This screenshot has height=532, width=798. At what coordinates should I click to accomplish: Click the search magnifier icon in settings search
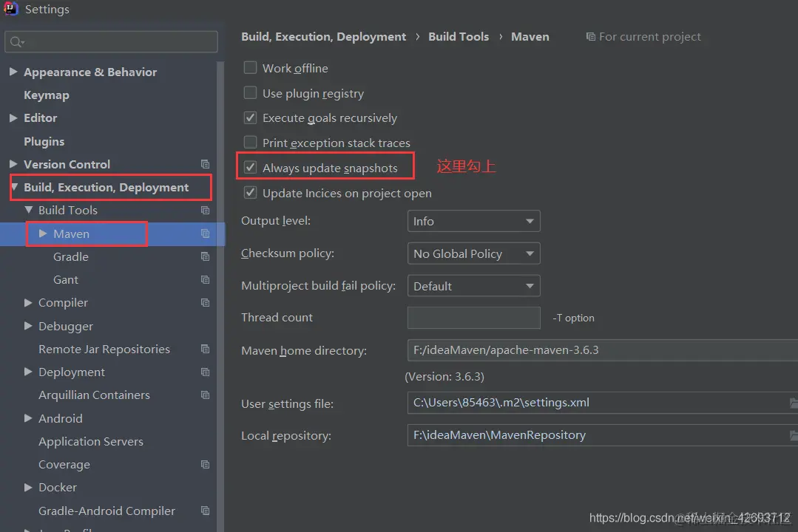pyautogui.click(x=17, y=41)
